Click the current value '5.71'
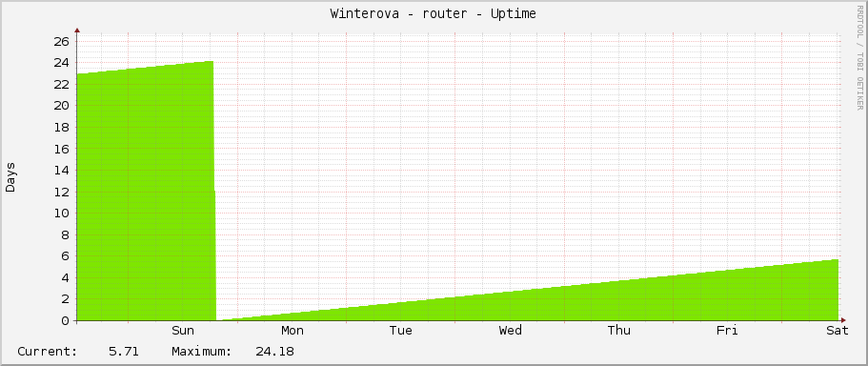Viewport: 868px width, 366px height. (x=124, y=351)
